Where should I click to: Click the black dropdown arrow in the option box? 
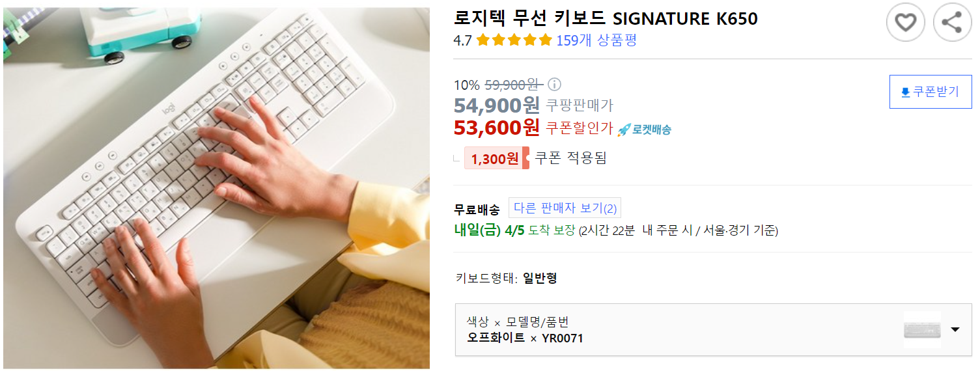(x=955, y=329)
